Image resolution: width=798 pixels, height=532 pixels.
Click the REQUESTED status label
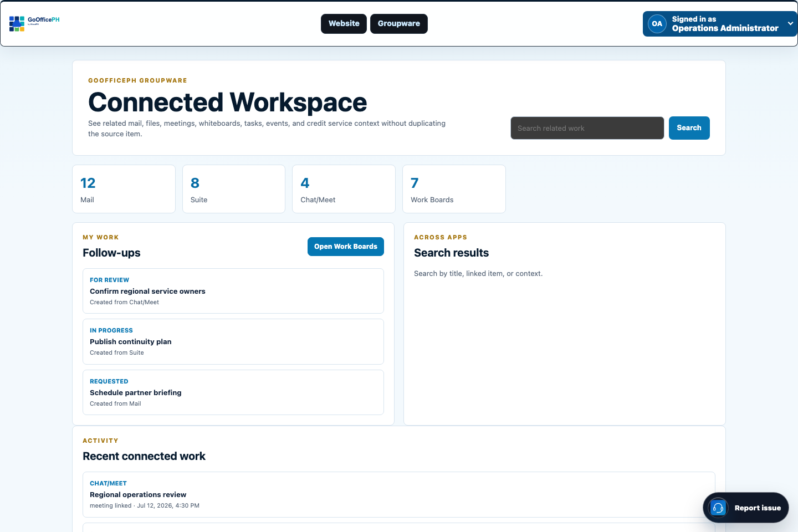(109, 381)
